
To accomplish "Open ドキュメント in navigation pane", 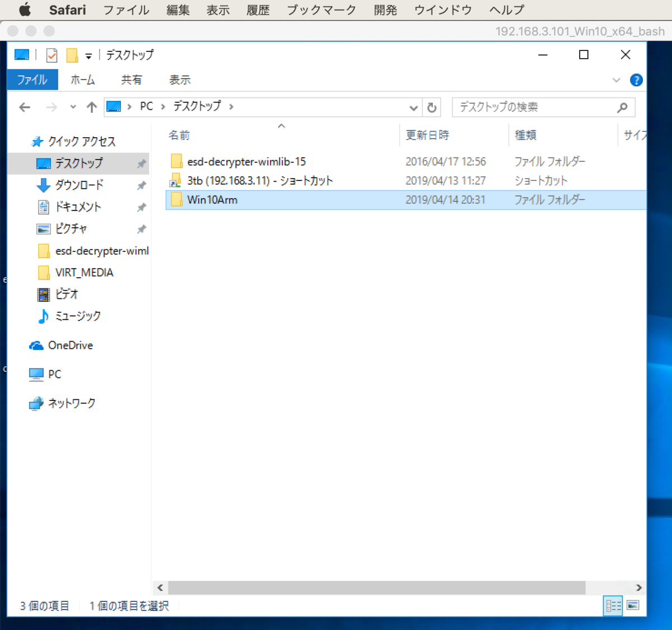I will (x=78, y=207).
